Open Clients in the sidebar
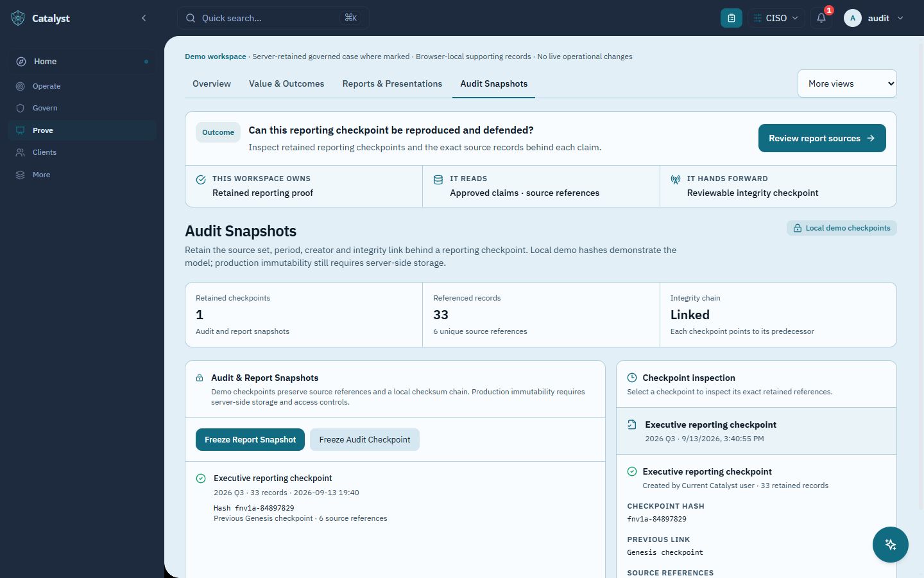 click(x=82, y=152)
